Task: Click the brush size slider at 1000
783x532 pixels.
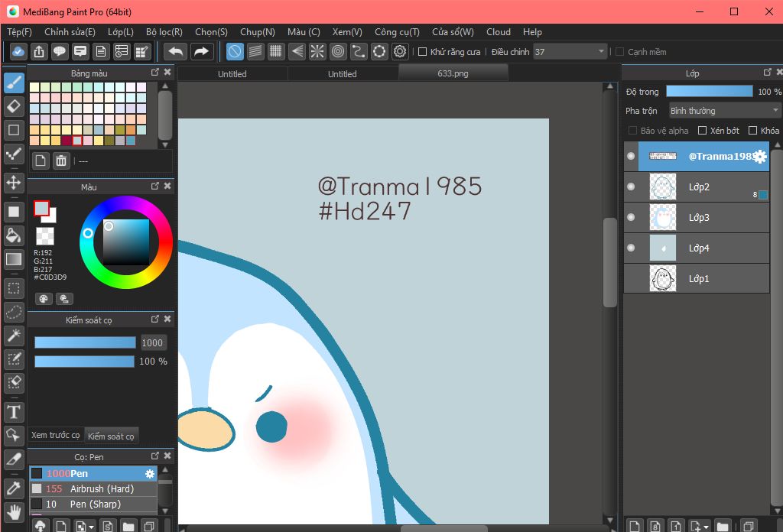Action: (85, 342)
